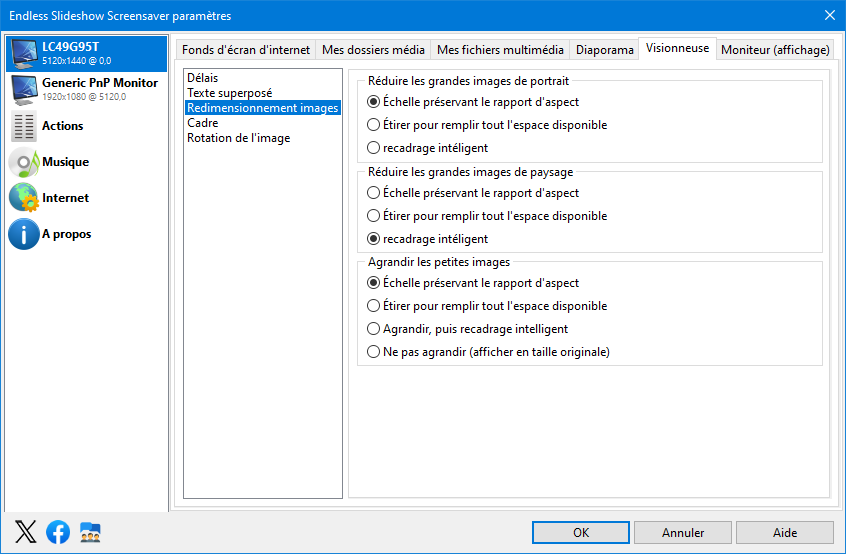
Task: Click the Annuler button
Action: point(683,532)
